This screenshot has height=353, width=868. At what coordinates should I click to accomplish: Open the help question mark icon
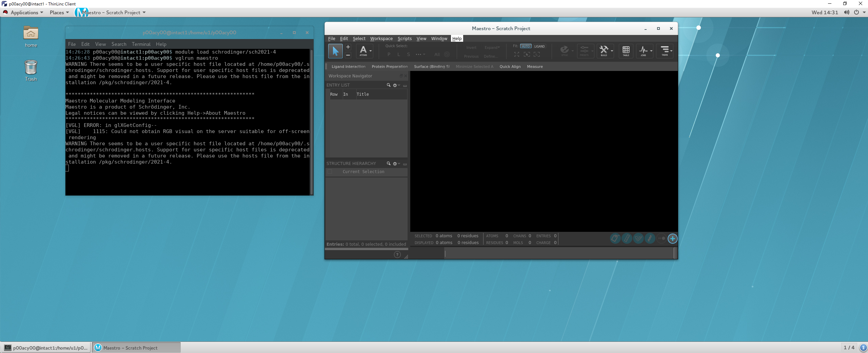coord(397,255)
